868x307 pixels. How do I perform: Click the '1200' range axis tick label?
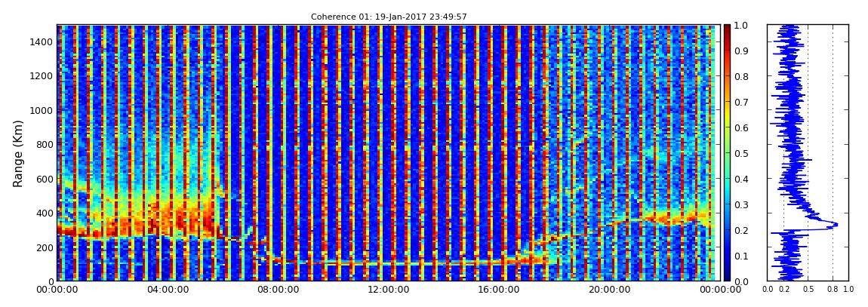pos(42,75)
